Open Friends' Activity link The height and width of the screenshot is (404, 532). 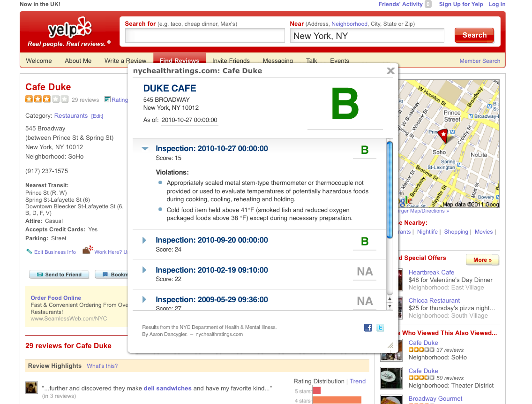tap(400, 4)
